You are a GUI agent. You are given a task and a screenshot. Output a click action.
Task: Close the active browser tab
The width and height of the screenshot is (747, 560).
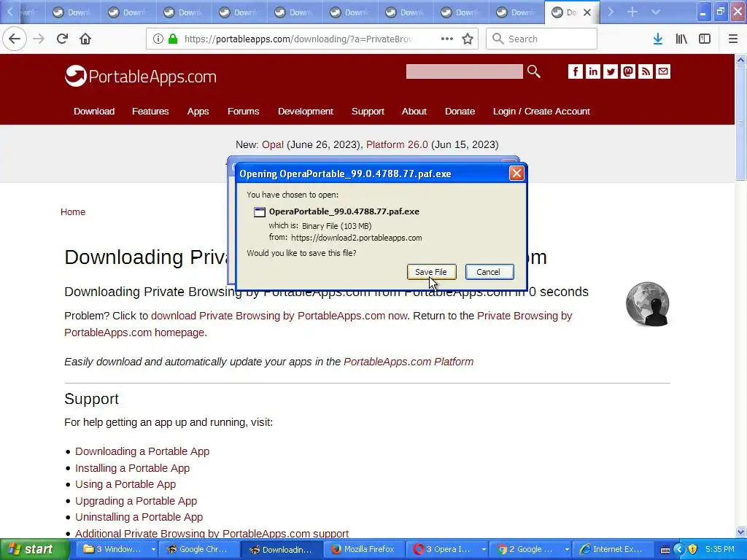tap(587, 12)
